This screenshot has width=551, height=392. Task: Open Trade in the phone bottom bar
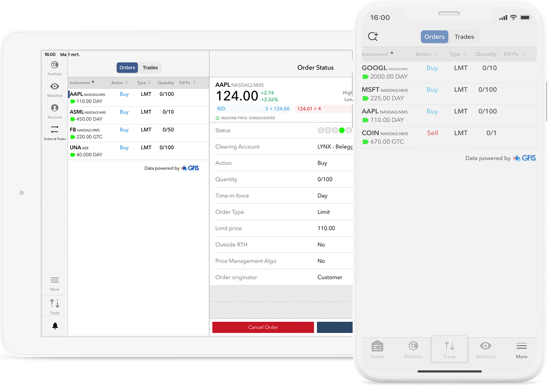[x=449, y=349]
